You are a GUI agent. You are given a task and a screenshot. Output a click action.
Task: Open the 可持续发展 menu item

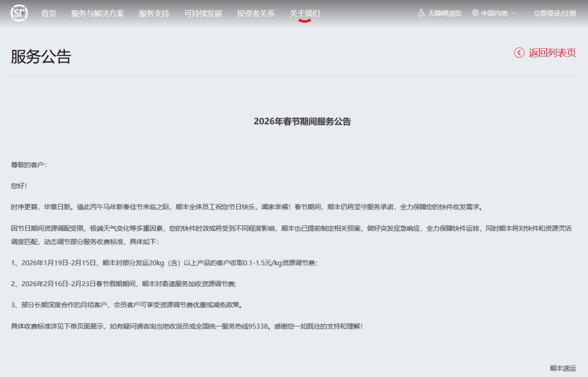click(203, 13)
